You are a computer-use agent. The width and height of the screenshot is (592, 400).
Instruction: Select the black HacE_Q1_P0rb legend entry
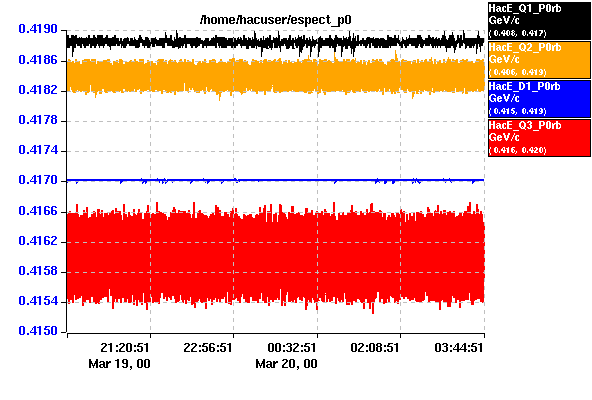pos(539,20)
